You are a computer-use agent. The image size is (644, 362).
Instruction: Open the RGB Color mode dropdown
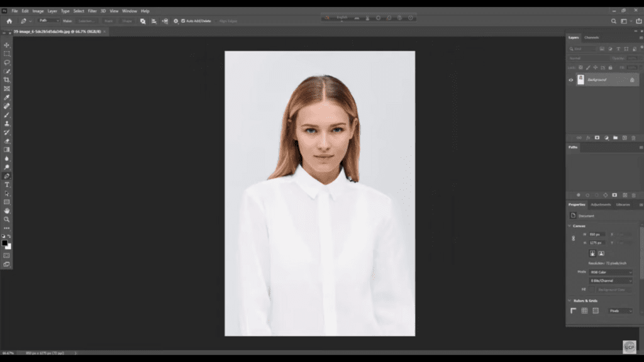(x=610, y=272)
